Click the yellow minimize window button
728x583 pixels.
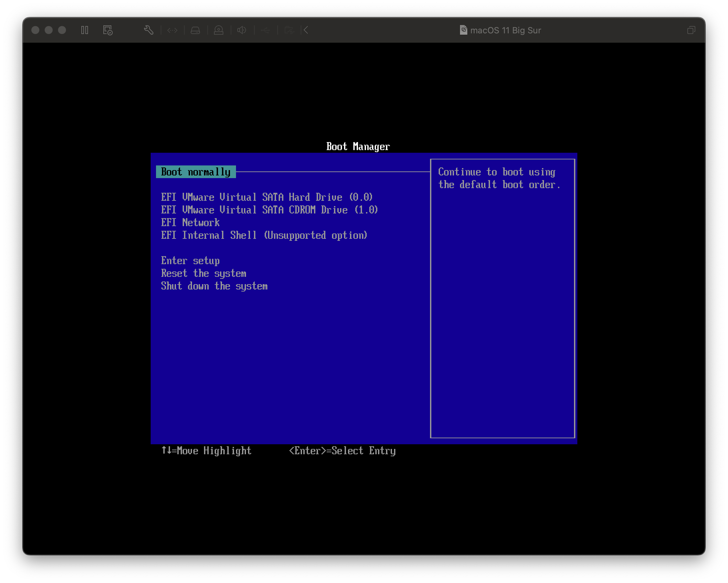[49, 30]
